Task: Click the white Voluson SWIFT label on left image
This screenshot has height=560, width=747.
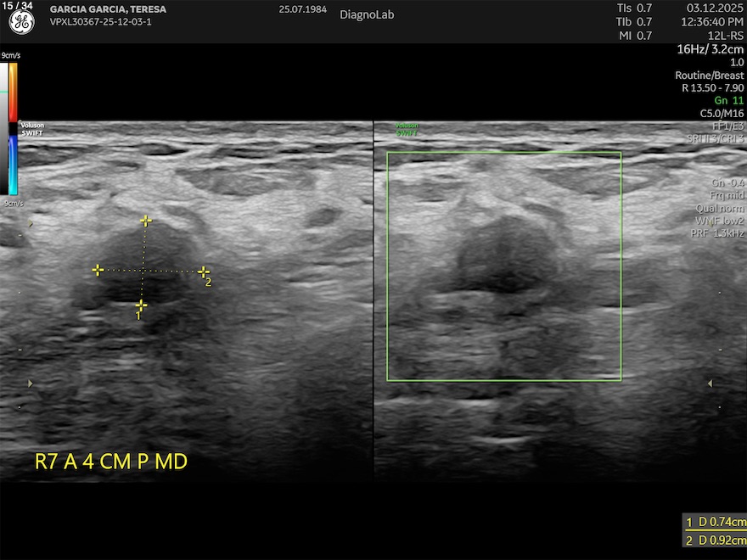Action: [x=31, y=129]
